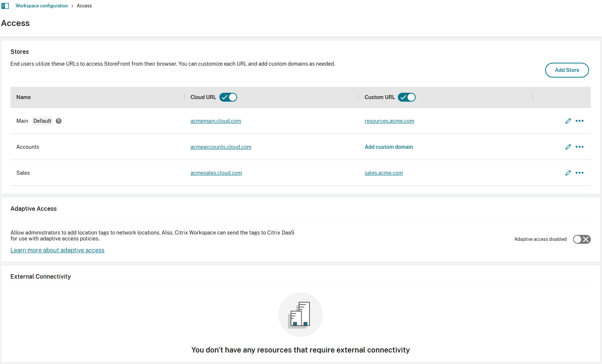Open more options for Main store
This screenshot has height=364, width=602.
click(x=580, y=121)
